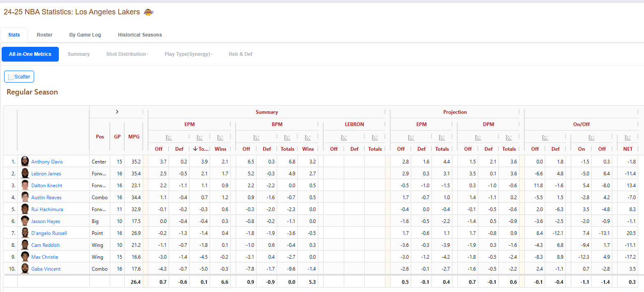644x292 pixels.
Task: Sort table by the GP column header
Action: 117,137
